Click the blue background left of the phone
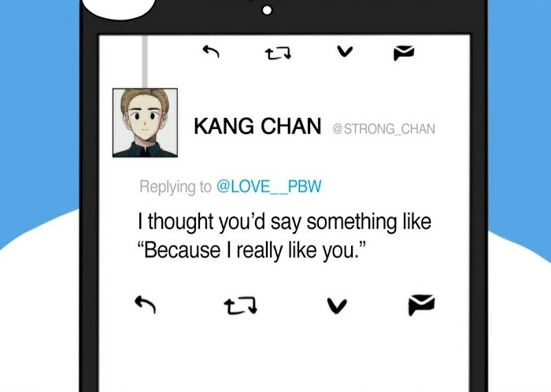551x392 pixels. tap(39, 105)
